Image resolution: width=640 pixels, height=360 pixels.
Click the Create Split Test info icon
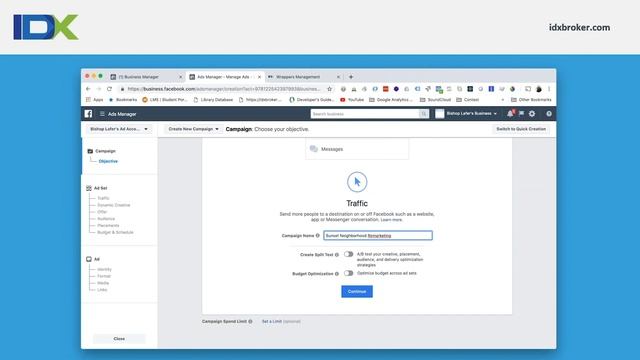337,255
